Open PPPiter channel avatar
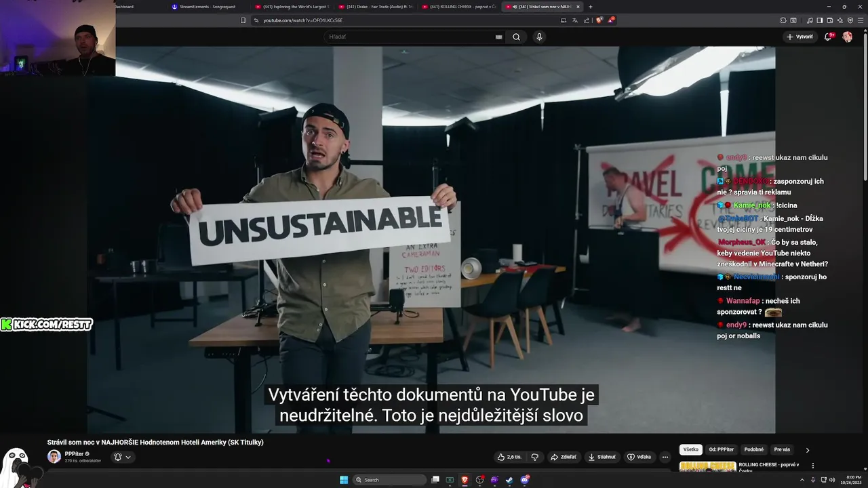Screen dimensions: 868x488 (54, 456)
